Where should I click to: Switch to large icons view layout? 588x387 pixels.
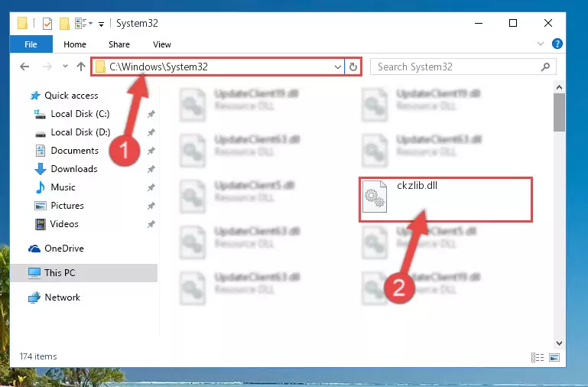tap(554, 357)
